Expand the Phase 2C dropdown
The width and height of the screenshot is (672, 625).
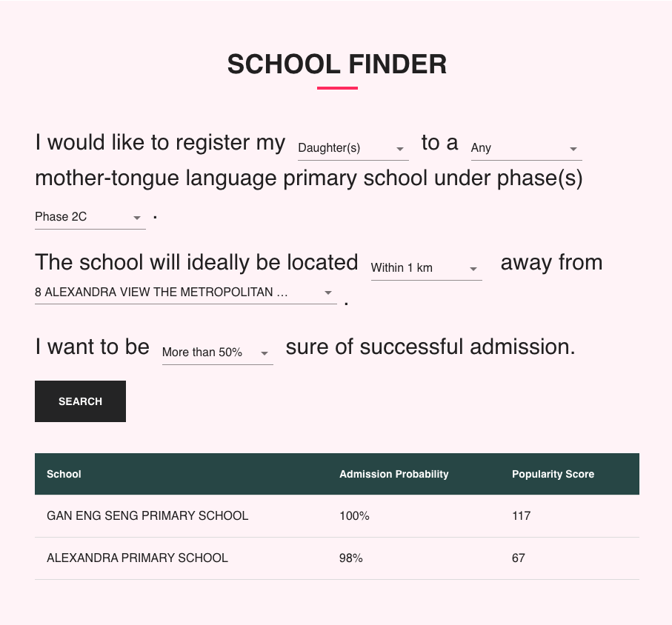90,217
